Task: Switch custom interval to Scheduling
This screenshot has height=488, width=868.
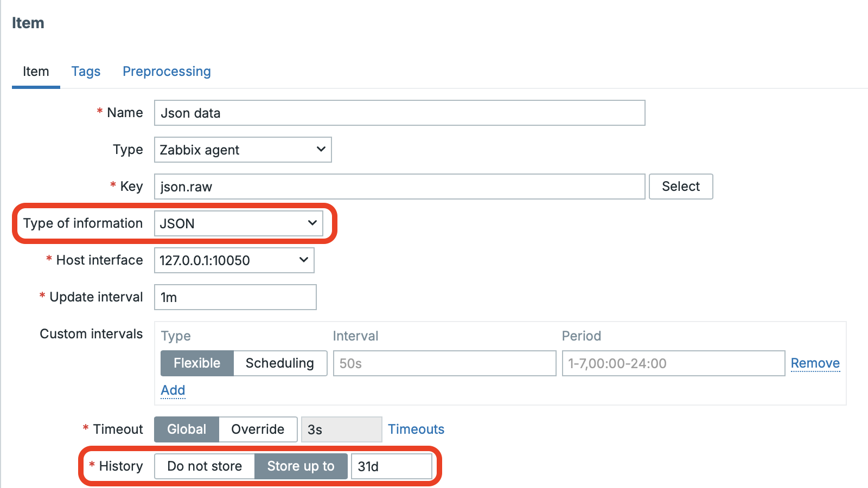Action: [279, 363]
